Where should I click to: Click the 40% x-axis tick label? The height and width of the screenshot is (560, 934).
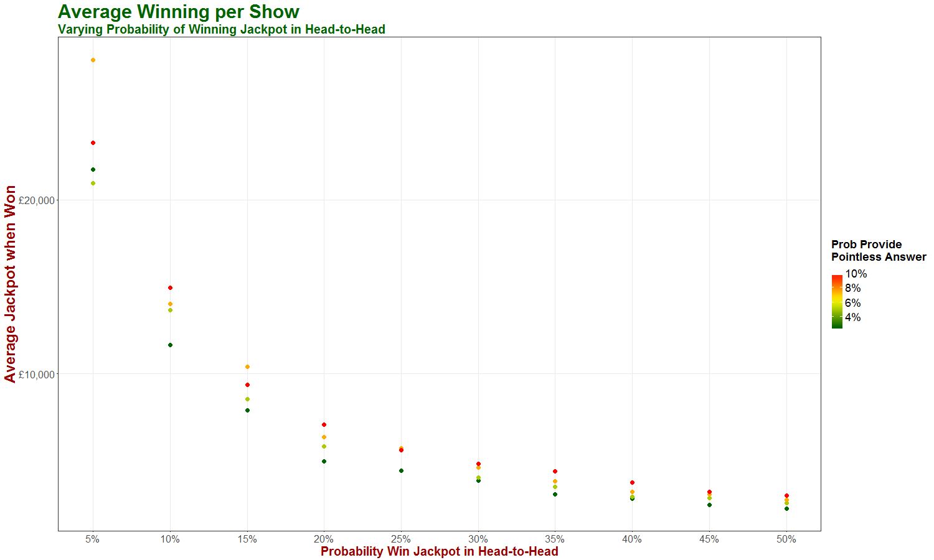[x=632, y=539]
